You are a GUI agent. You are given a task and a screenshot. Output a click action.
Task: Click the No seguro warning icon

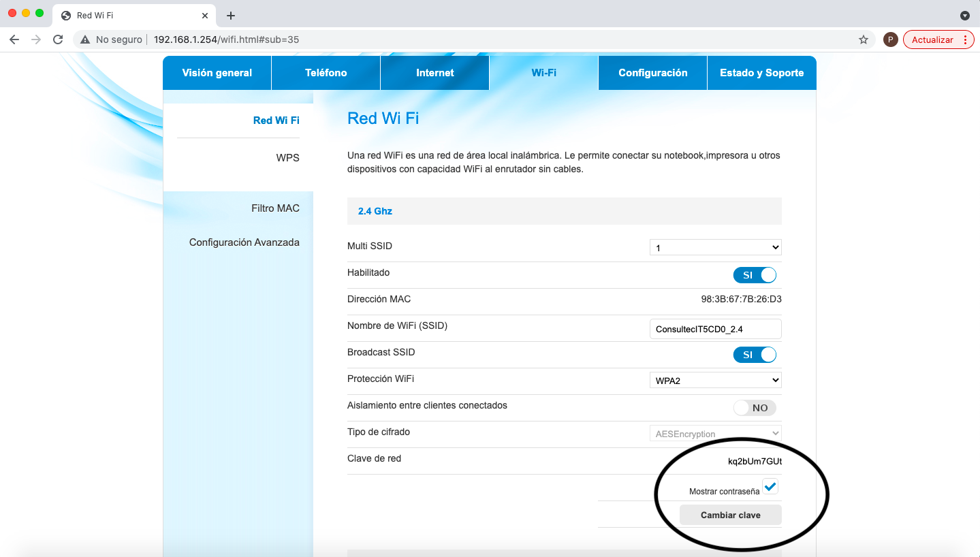click(85, 39)
